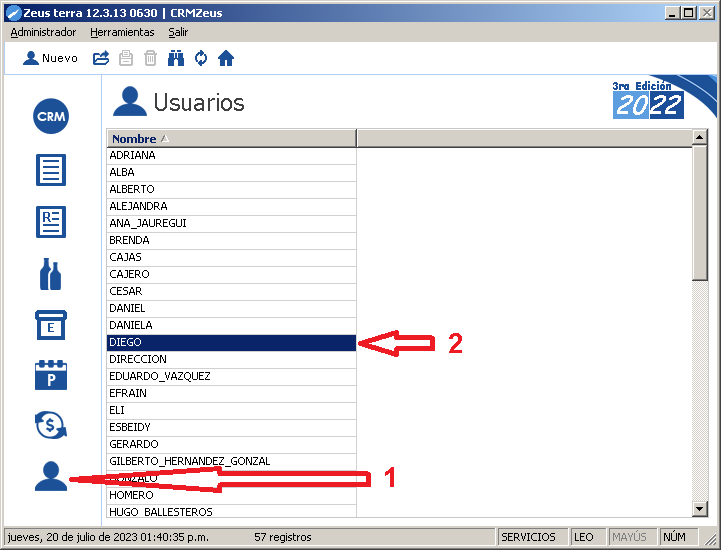
Task: Select the GERARDO user row
Action: pos(232,445)
